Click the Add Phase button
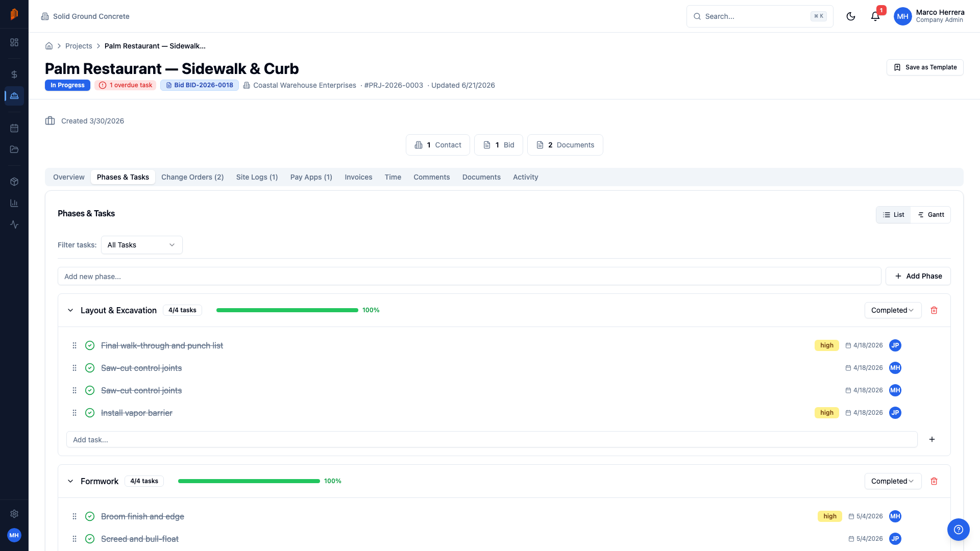980x551 pixels. [x=918, y=276]
